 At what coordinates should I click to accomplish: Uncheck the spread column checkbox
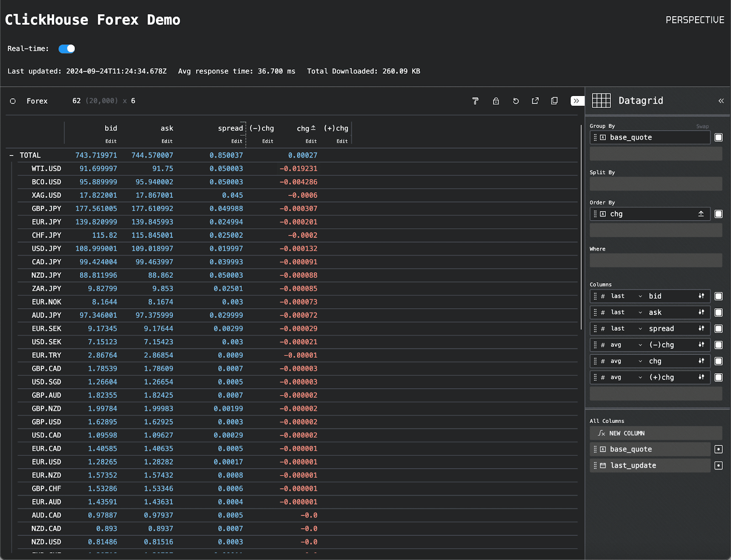(x=718, y=329)
